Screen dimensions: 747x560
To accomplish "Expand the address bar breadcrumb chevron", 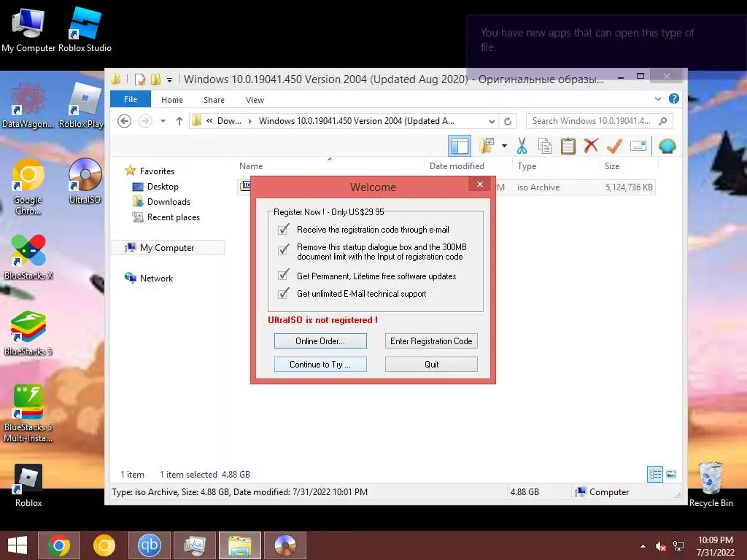I will (x=209, y=121).
